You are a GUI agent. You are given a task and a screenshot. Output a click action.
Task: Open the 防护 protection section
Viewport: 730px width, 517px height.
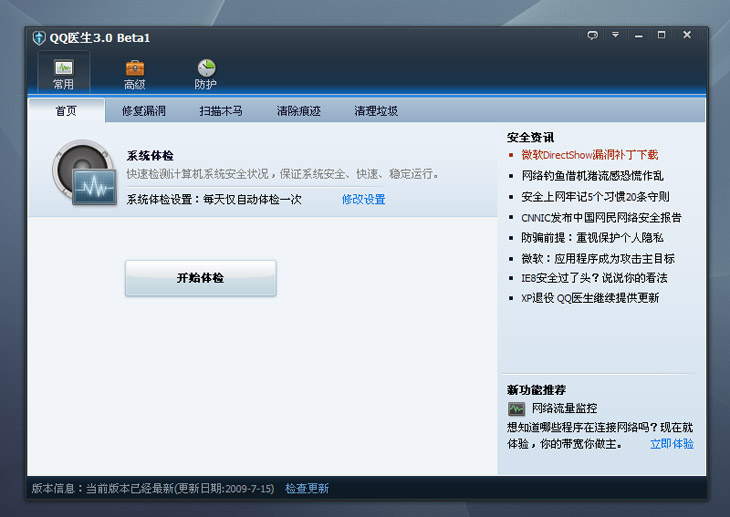point(206,74)
